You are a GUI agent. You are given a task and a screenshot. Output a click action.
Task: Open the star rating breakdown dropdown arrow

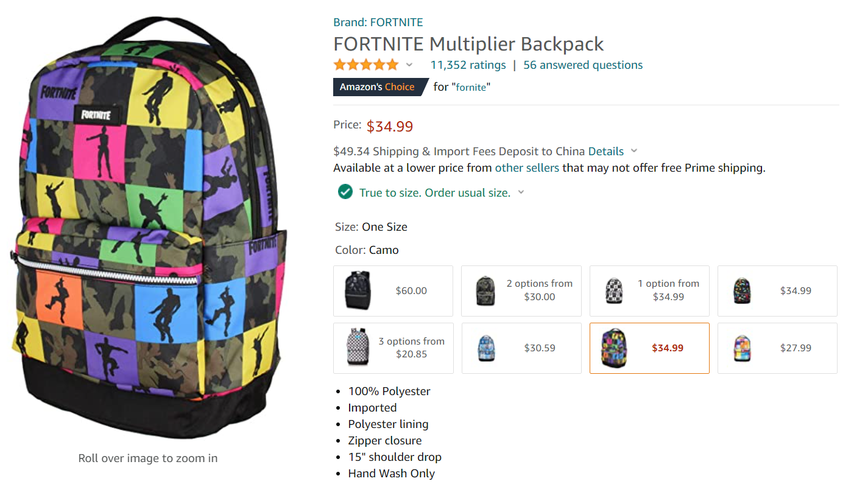pos(409,65)
